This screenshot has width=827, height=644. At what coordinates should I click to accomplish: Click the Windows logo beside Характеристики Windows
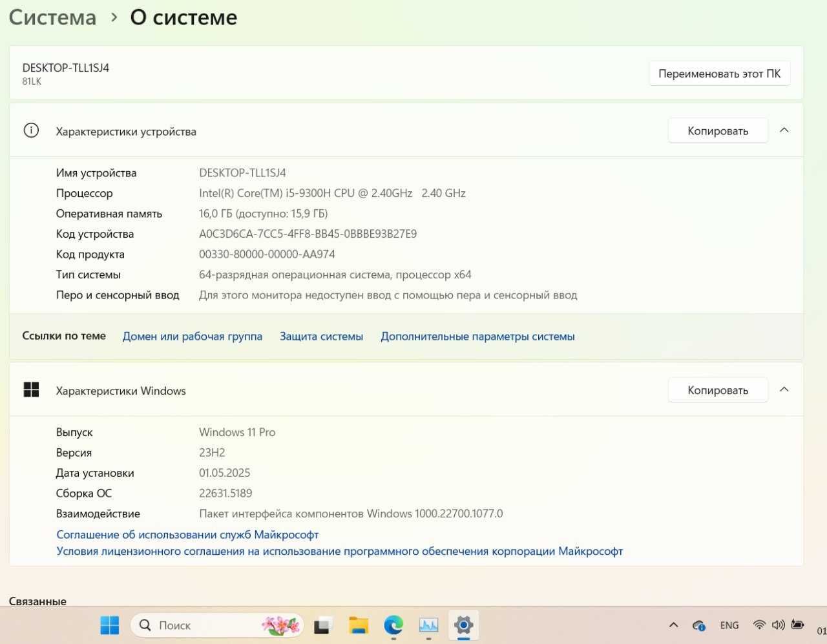(31, 390)
